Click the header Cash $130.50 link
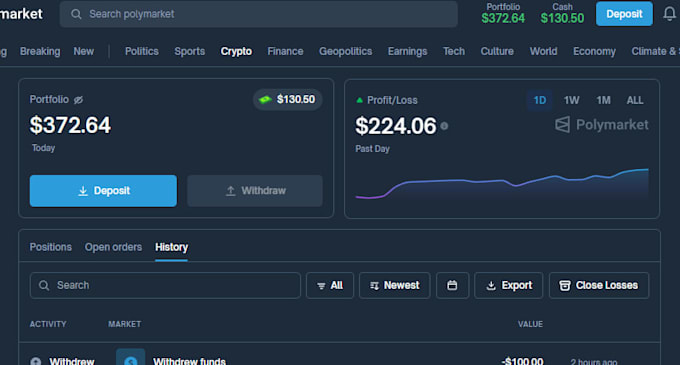The height and width of the screenshot is (365, 680). point(562,13)
